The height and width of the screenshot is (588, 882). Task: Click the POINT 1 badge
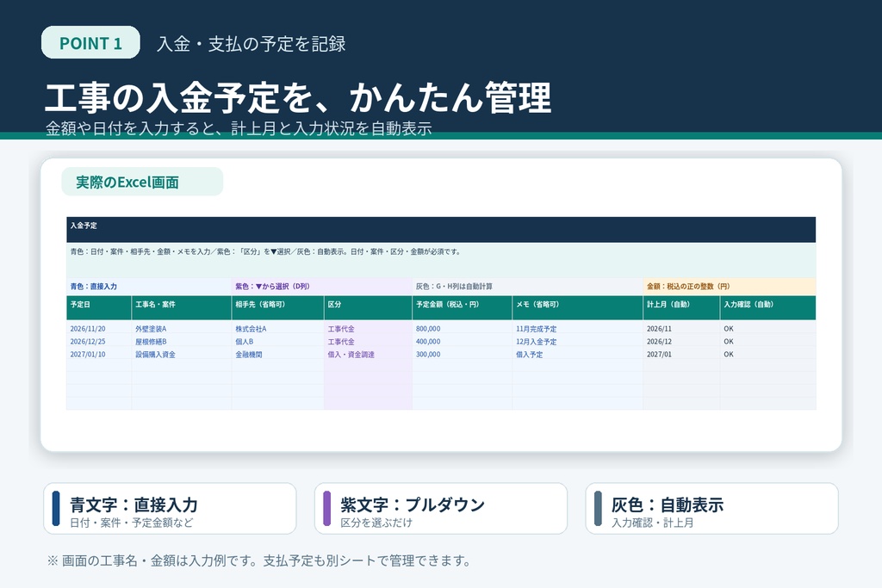(x=90, y=42)
